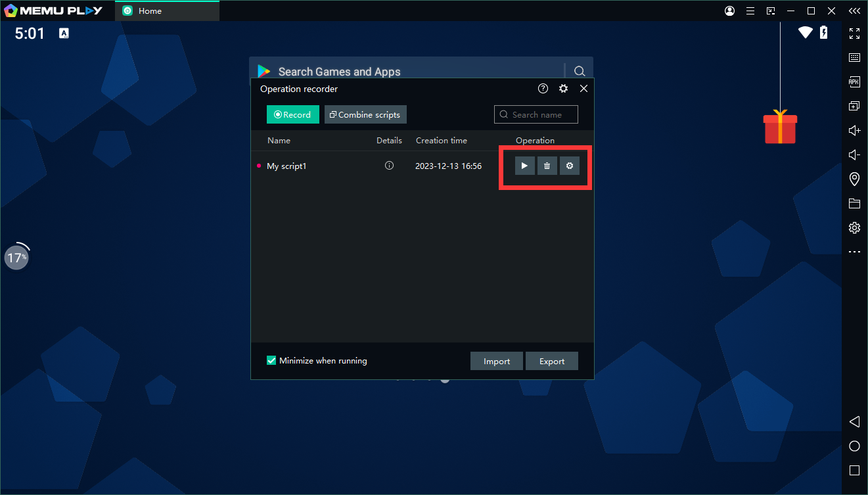Image resolution: width=868 pixels, height=495 pixels.
Task: Start a new recording with Record
Action: (x=293, y=114)
